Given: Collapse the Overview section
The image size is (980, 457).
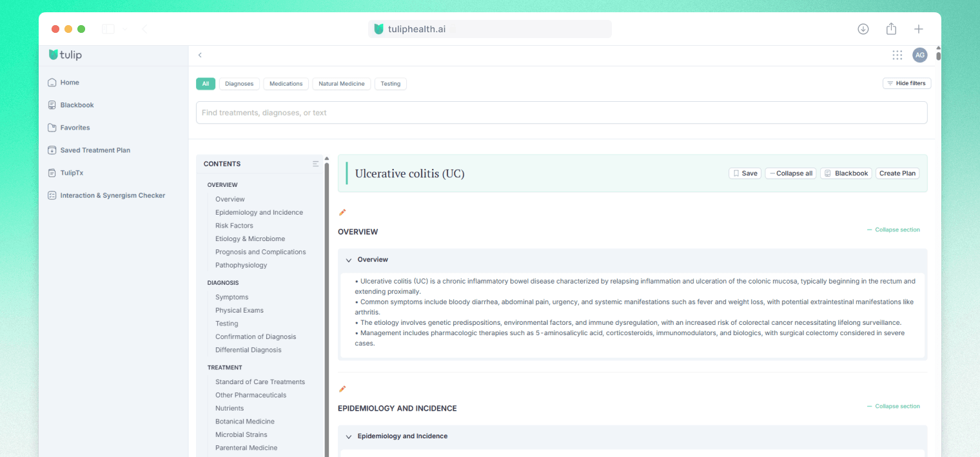Looking at the screenshot, I should (x=893, y=230).
